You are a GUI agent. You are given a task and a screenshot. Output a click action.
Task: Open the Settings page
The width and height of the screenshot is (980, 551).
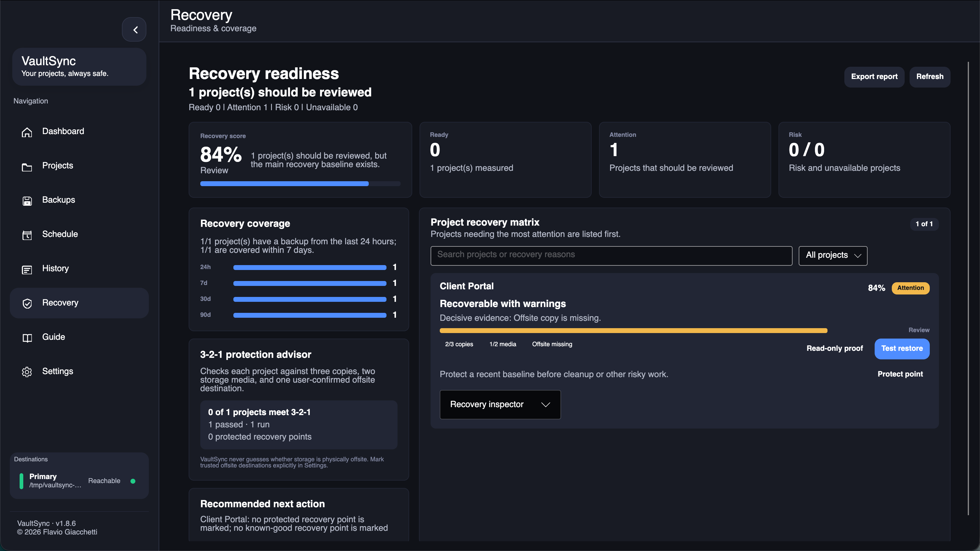[x=79, y=371]
